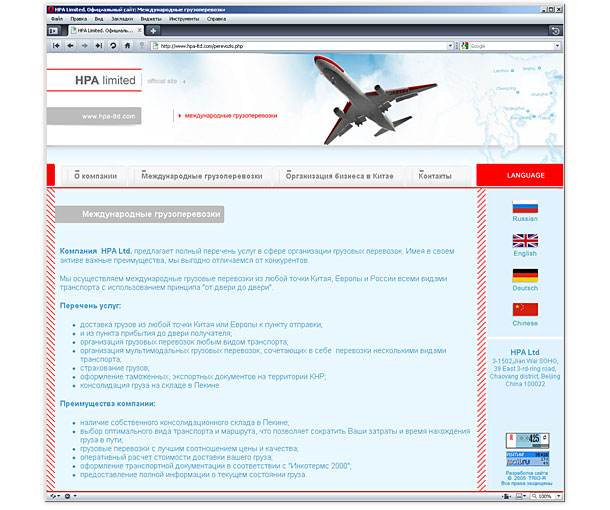The height and width of the screenshot is (510, 610).
Task: Toggle the Opera side panel button
Action: click(54, 30)
